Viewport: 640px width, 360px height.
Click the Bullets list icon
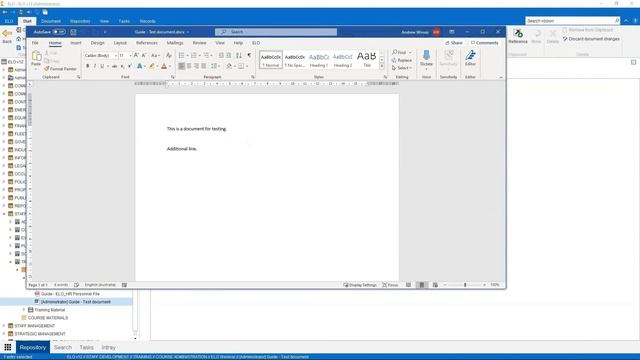pos(182,55)
